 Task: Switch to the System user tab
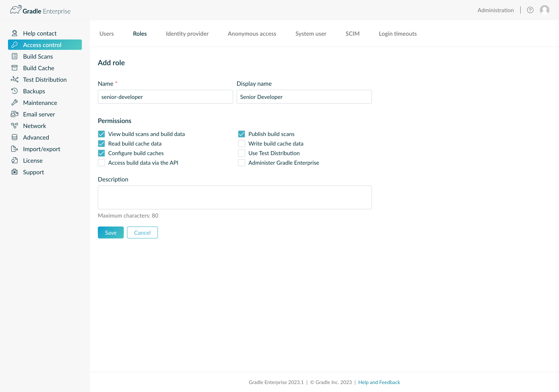(311, 33)
